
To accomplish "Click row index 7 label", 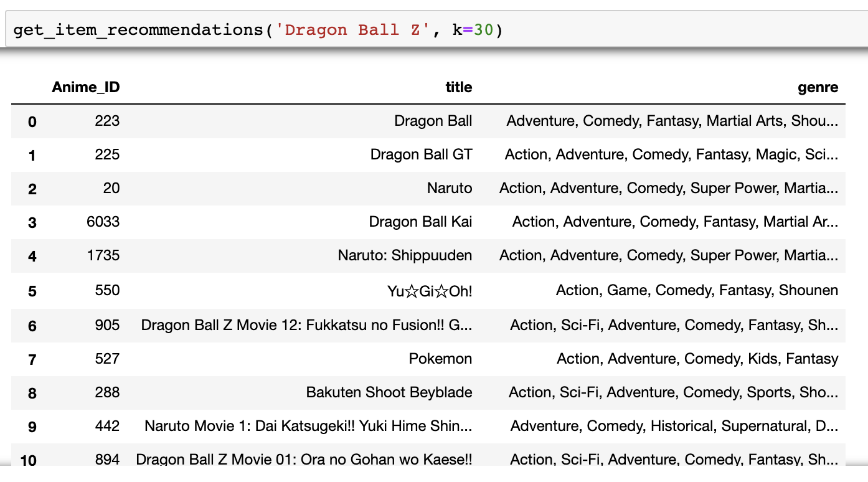I will [x=32, y=360].
